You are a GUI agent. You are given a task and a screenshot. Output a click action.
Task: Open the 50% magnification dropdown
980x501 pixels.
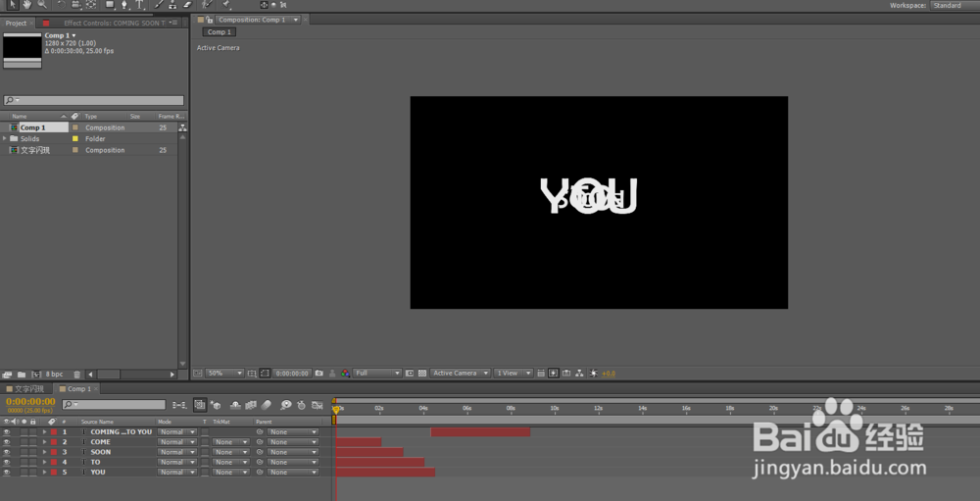(x=225, y=374)
